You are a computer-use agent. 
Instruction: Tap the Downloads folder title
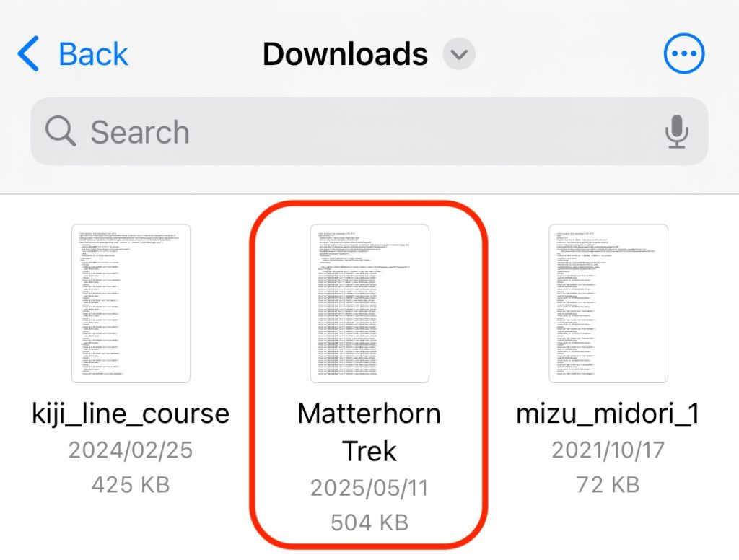[x=345, y=53]
